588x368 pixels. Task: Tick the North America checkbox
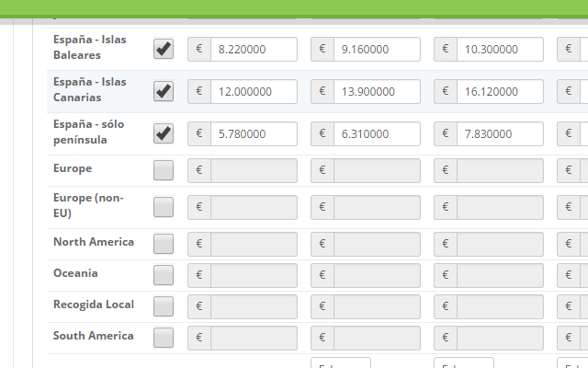coord(164,244)
